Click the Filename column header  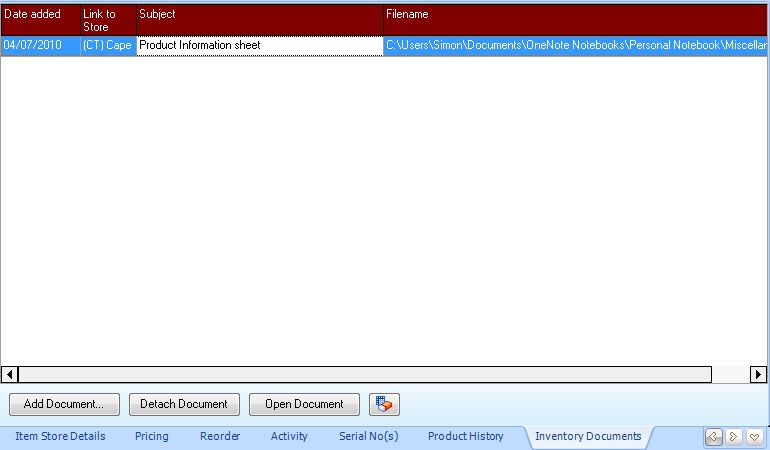[x=575, y=20]
